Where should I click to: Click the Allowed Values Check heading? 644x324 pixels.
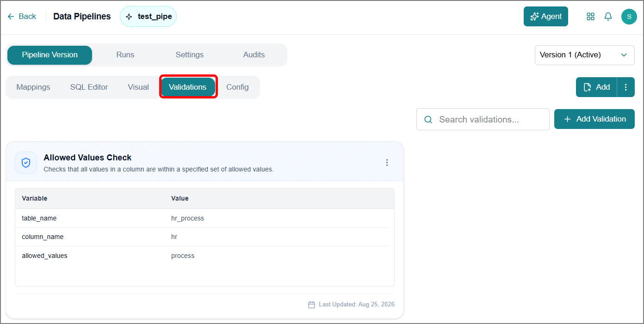(88, 158)
